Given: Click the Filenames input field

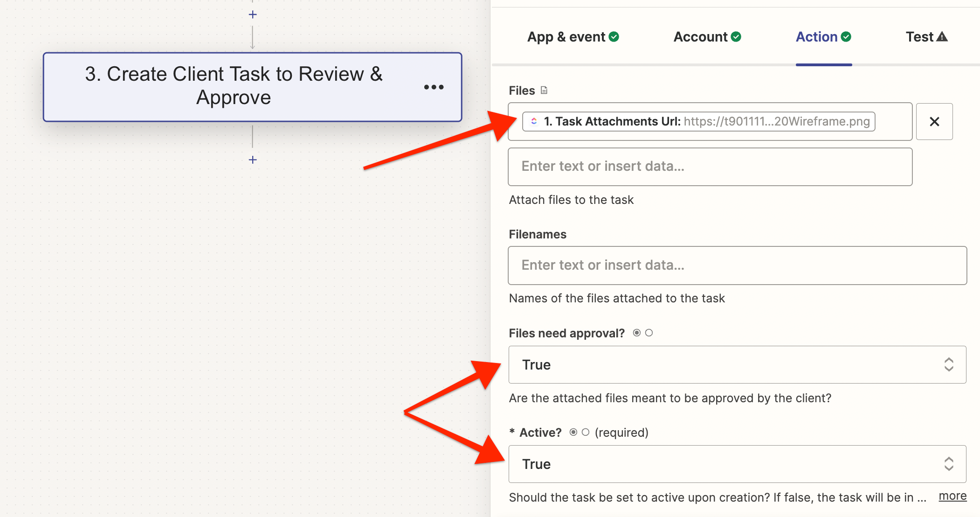Looking at the screenshot, I should (x=737, y=265).
